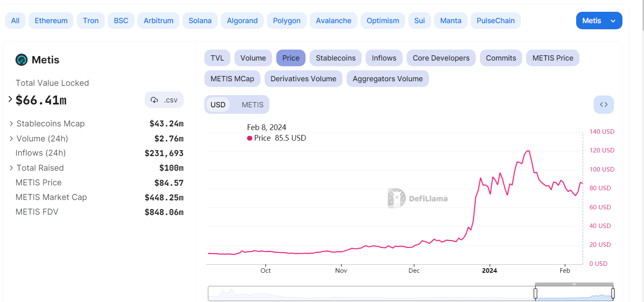Click the 140 USD y-axis label
Image resolution: width=644 pixels, height=302 pixels.
pyautogui.click(x=602, y=132)
